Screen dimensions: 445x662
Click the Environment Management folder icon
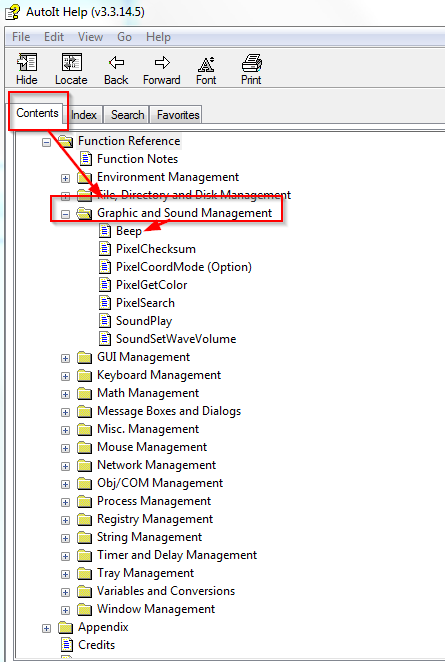click(84, 178)
